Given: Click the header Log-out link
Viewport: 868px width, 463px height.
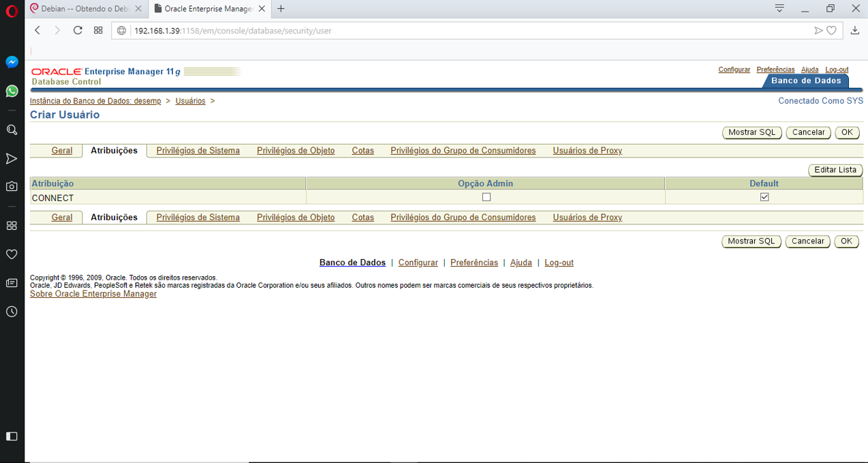Looking at the screenshot, I should point(837,70).
